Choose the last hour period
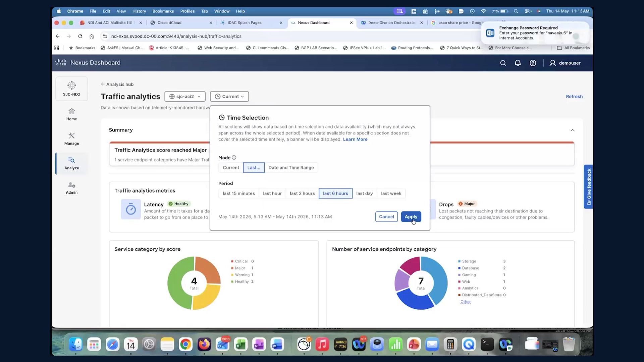This screenshot has width=644, height=362. click(272, 193)
